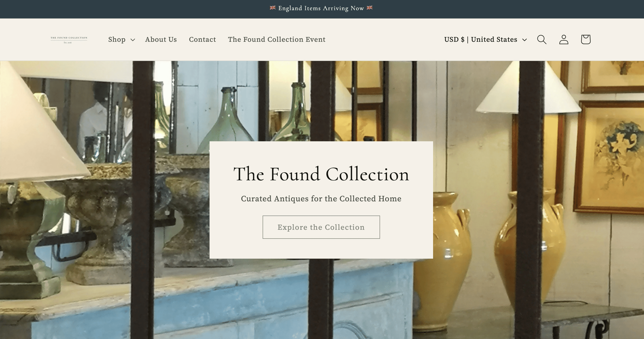Click Curated Antiques for the Collected Home text
The width and height of the screenshot is (644, 339).
click(x=321, y=199)
